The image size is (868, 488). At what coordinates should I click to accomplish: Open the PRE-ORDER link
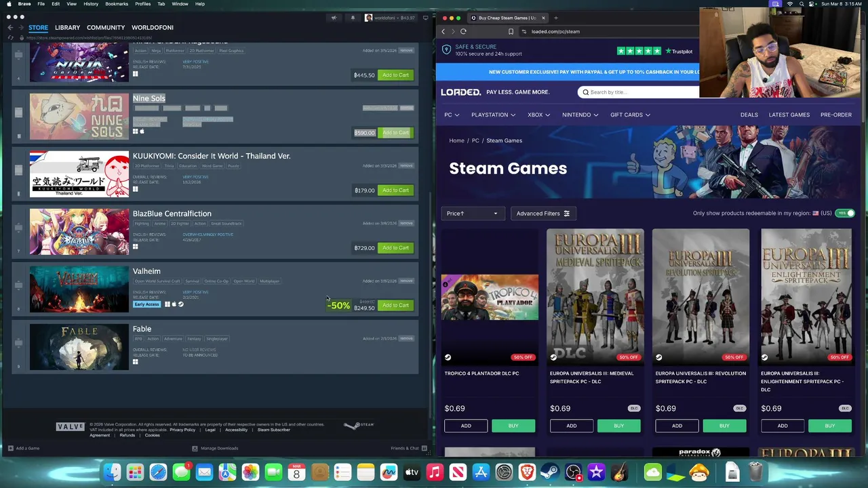tap(836, 115)
